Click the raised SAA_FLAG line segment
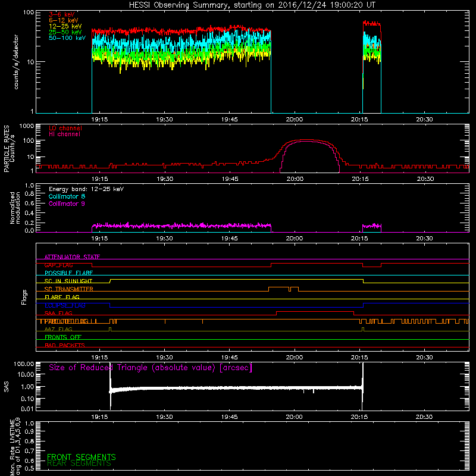 315,311
